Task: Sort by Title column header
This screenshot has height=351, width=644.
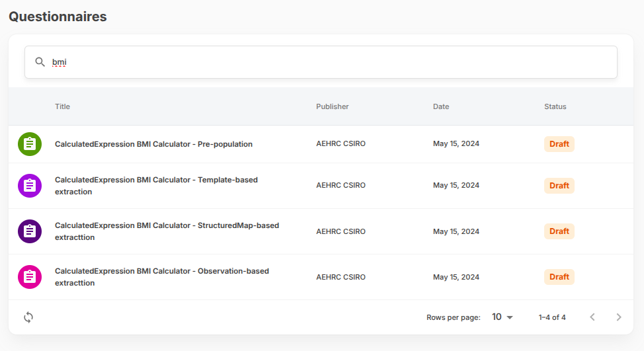Action: point(62,106)
